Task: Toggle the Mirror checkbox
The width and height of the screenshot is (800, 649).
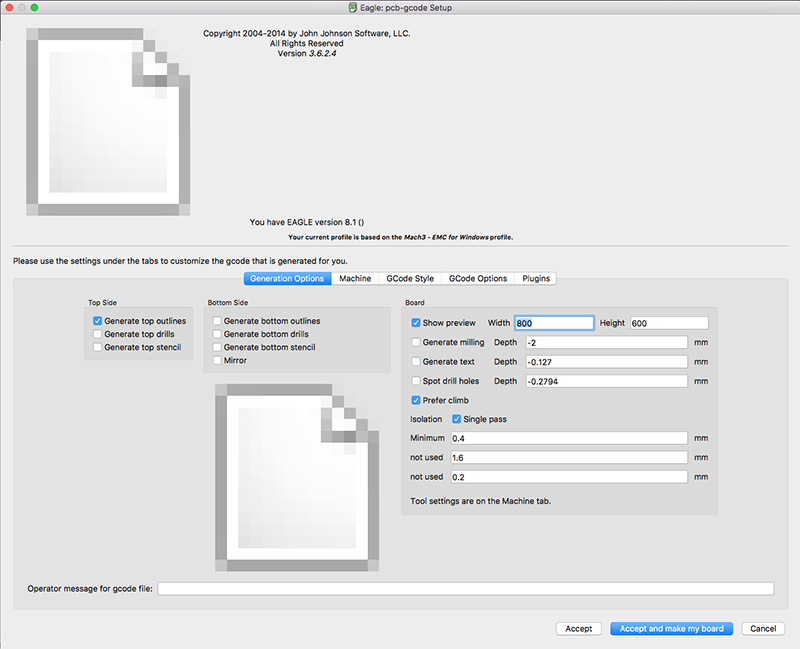Action: [217, 361]
